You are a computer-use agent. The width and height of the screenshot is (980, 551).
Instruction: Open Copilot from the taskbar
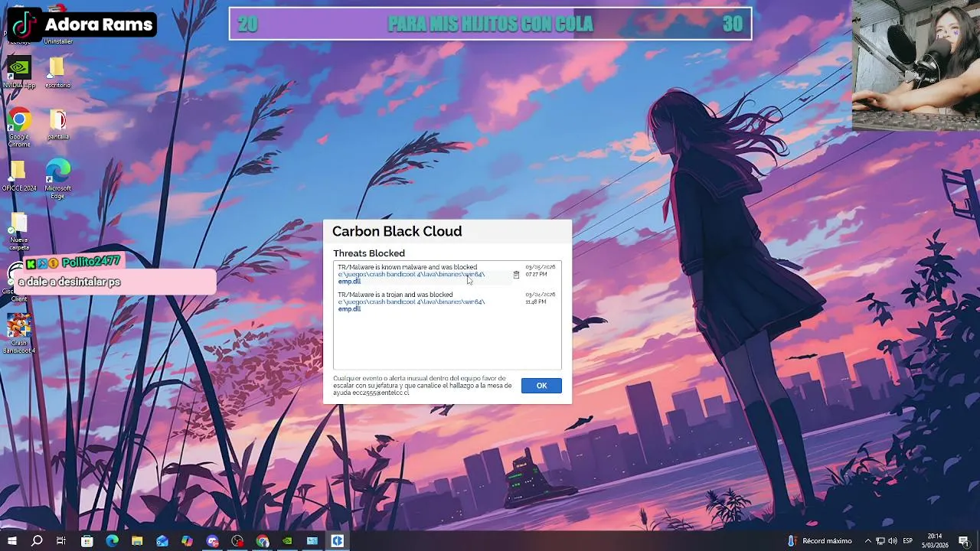(x=187, y=541)
